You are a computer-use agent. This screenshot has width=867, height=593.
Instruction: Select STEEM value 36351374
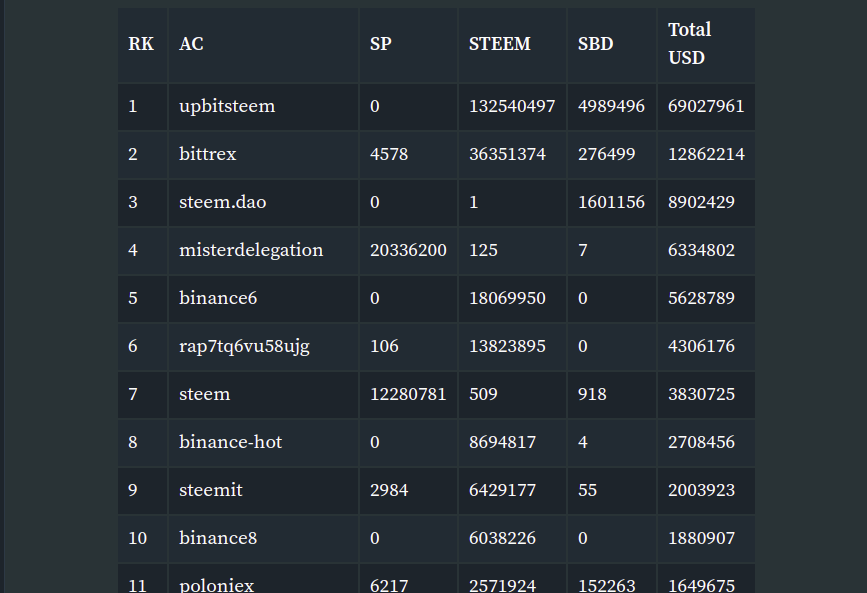pyautogui.click(x=507, y=154)
